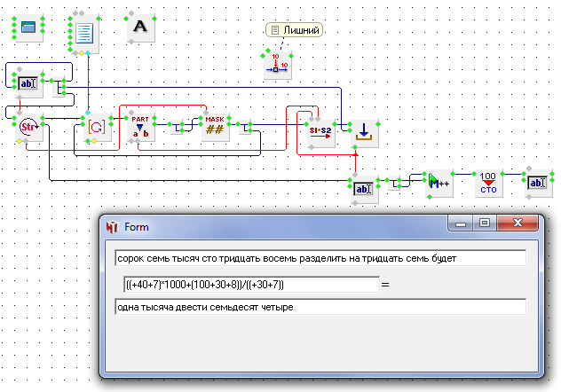Click the rightmost ab| edit element
Image resolution: width=561 pixels, height=392 pixels.
tap(538, 183)
